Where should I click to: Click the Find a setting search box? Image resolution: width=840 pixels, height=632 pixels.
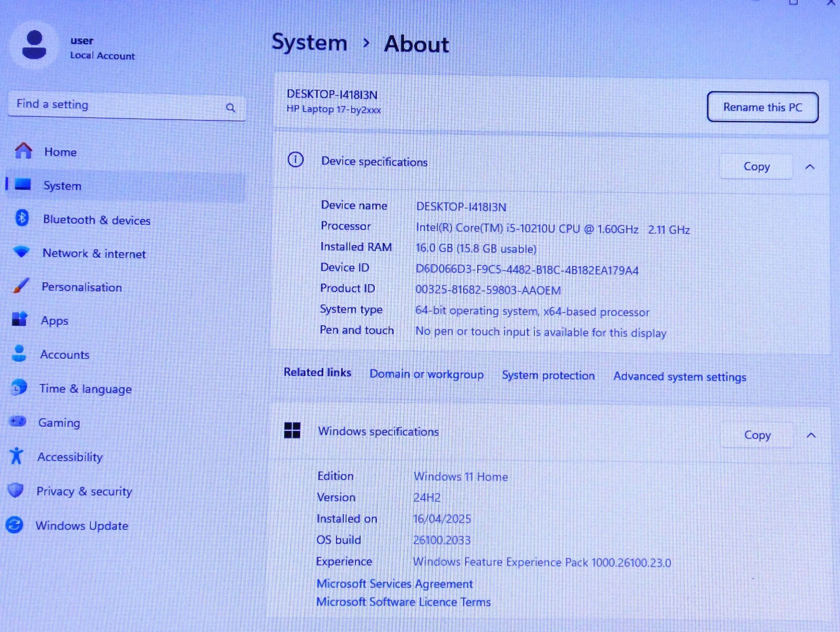click(127, 107)
